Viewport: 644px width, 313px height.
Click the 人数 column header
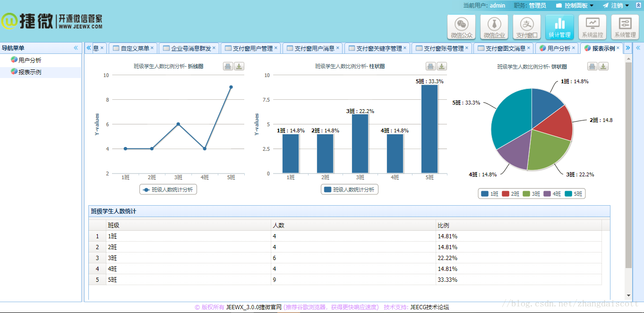click(353, 225)
